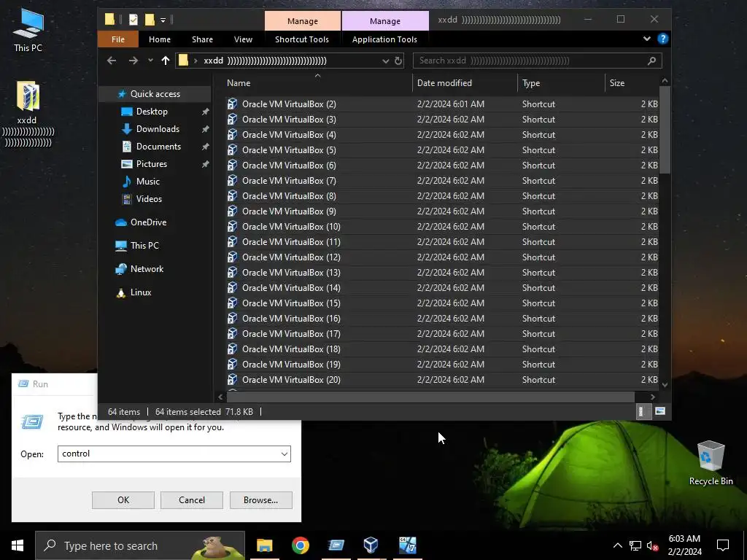
Task: Switch to large icons view layout
Action: [659, 411]
